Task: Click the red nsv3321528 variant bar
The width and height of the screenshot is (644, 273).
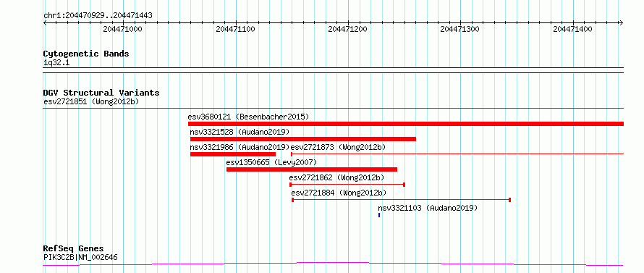Action: click(x=303, y=139)
